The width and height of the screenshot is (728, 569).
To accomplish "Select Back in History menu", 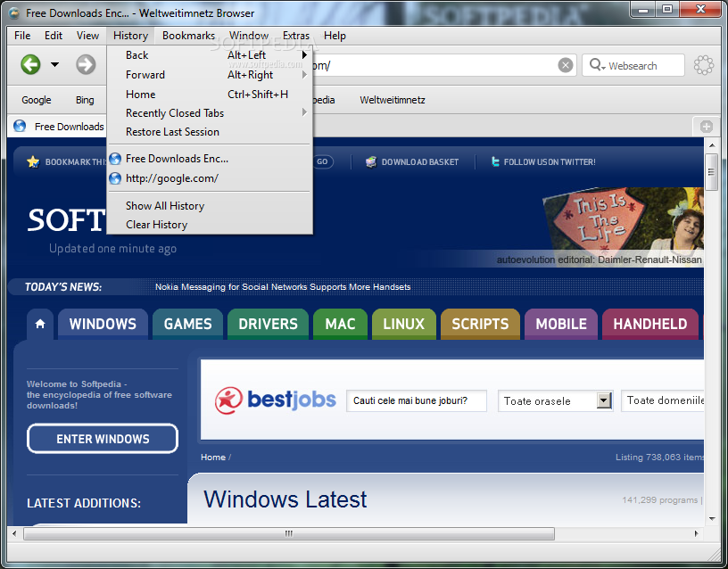I will [210, 55].
